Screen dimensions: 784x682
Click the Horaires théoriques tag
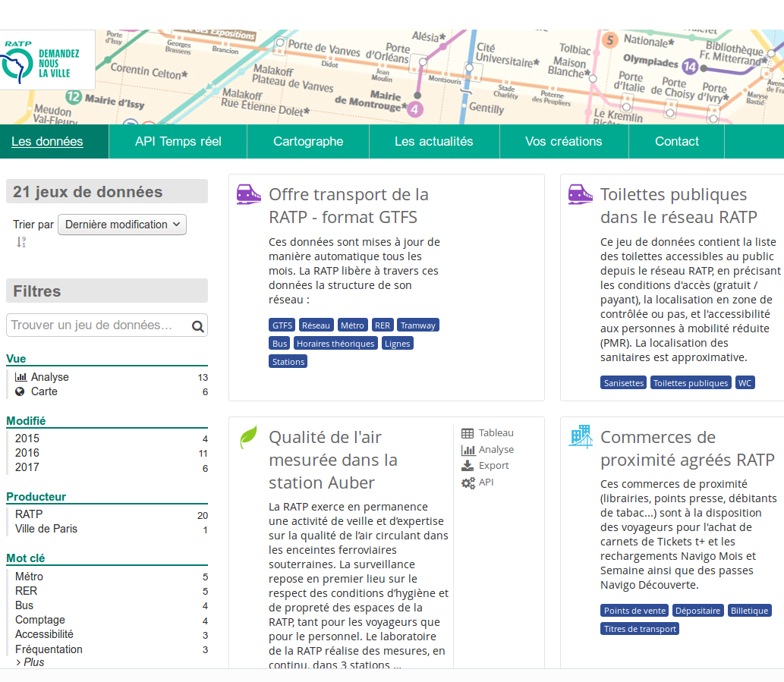[x=335, y=343]
